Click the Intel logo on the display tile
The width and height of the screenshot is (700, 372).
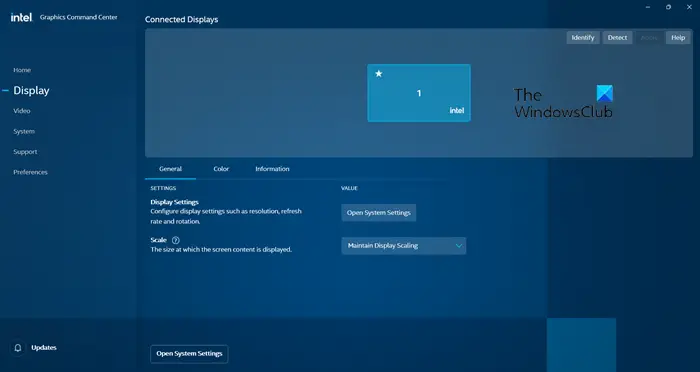click(x=456, y=110)
